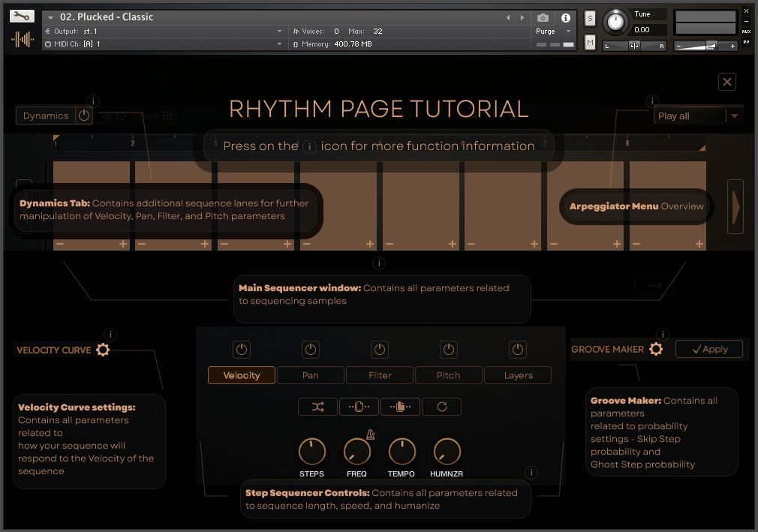This screenshot has height=532, width=758.
Task: Close the Rhythm Page Tutorial overlay
Action: click(x=726, y=82)
